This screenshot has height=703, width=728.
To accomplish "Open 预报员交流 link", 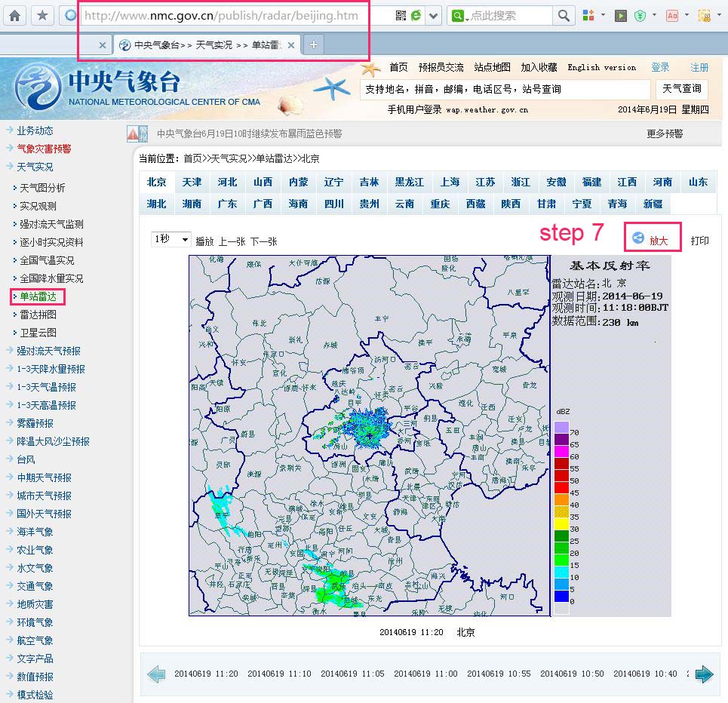I will coord(441,67).
